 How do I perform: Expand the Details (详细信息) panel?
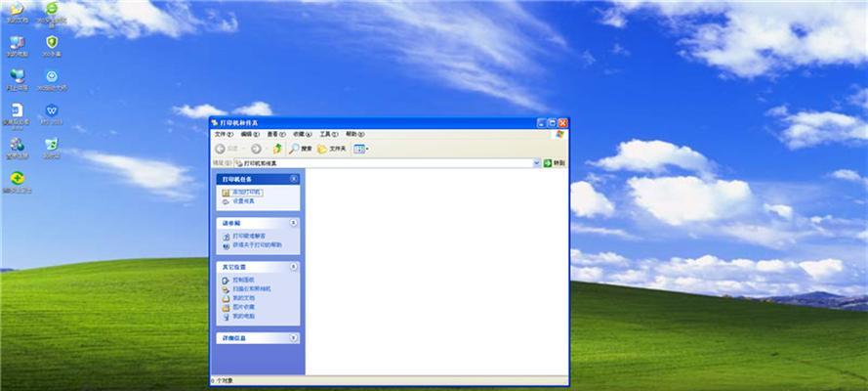[293, 338]
